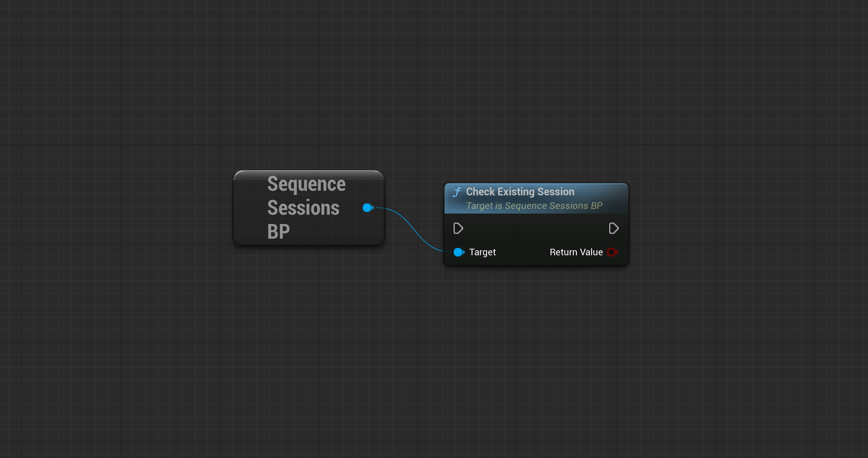Click the dark node body between execution pins
The width and height of the screenshot is (868, 458).
click(x=536, y=229)
